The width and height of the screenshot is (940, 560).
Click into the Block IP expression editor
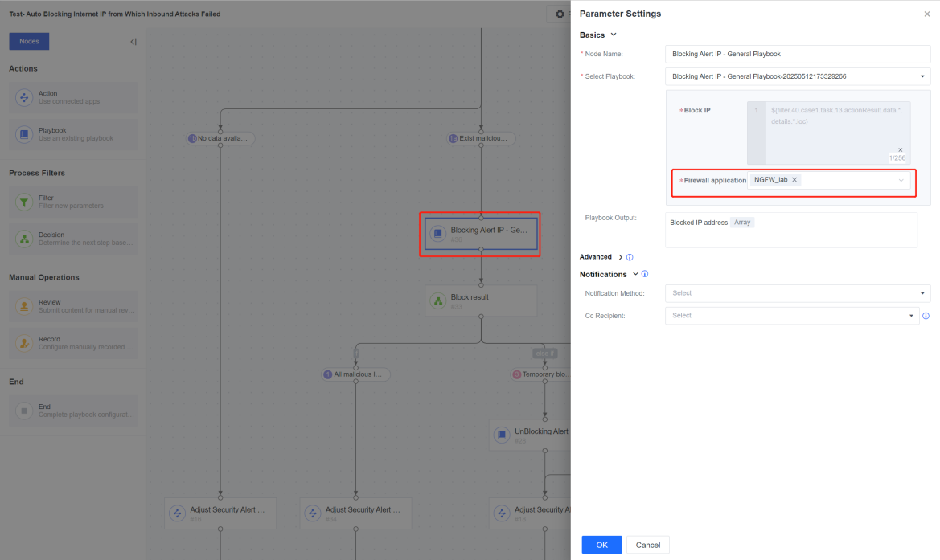tap(837, 133)
